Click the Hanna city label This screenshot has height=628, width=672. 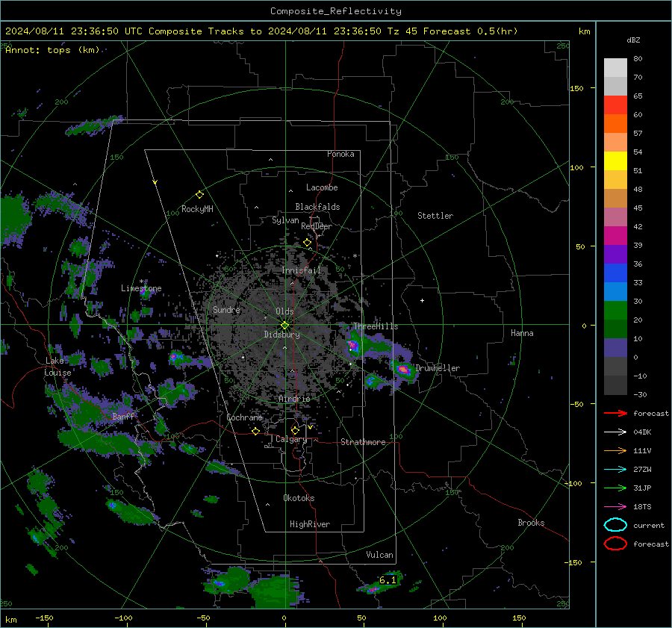[x=522, y=333]
